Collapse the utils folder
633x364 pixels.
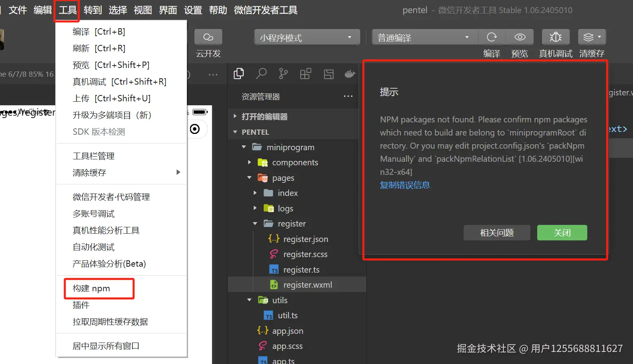[249, 300]
